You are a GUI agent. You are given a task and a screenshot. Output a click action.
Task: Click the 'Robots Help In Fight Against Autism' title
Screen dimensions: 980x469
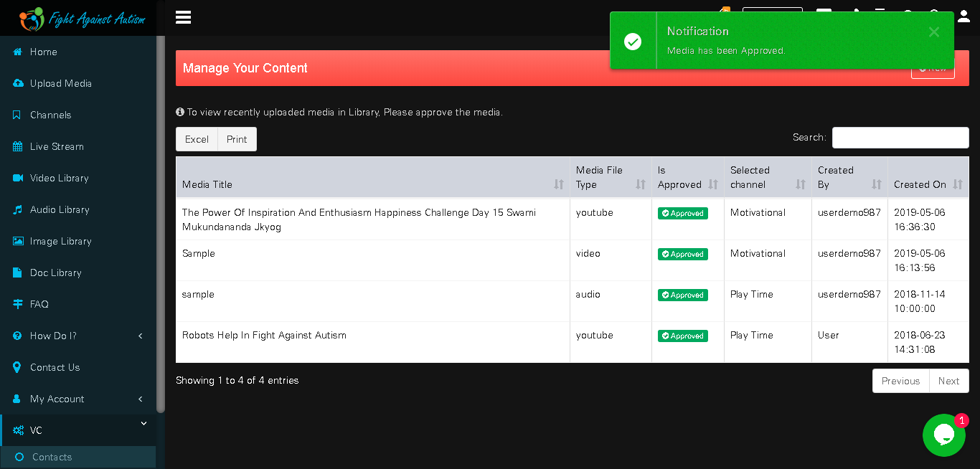pos(264,335)
